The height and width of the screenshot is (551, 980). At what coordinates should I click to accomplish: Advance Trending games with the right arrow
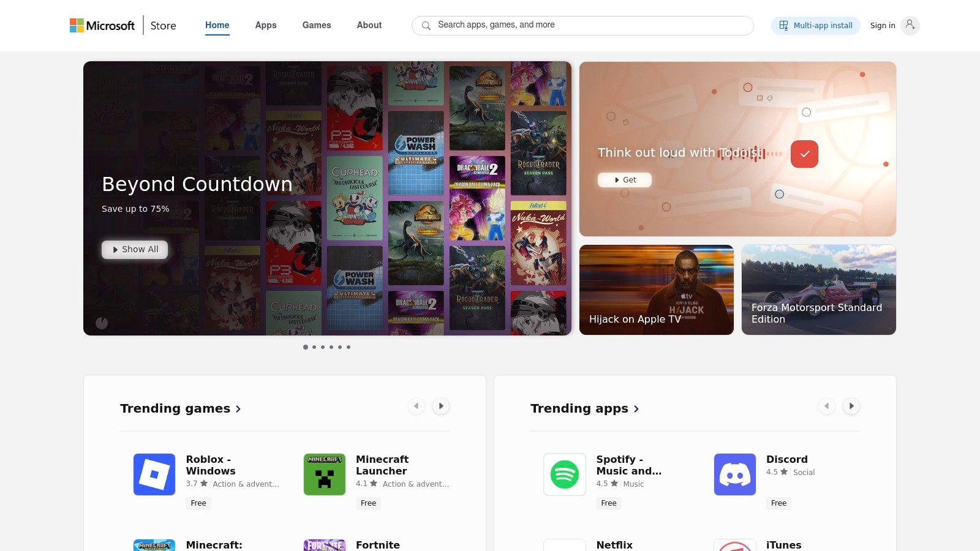(441, 406)
